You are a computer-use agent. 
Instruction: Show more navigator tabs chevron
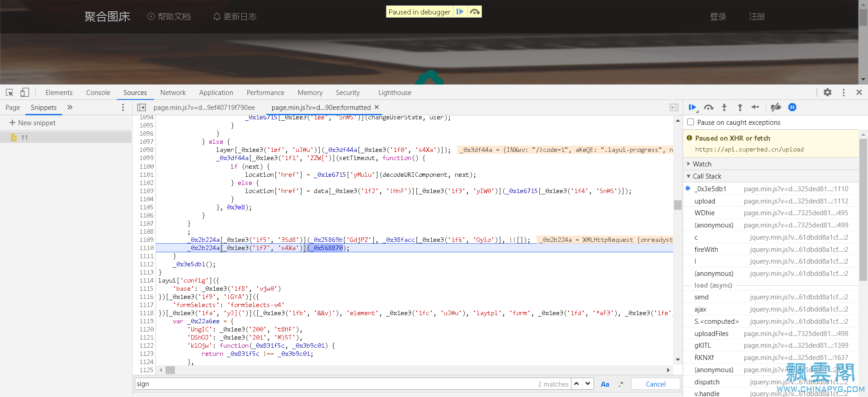(70, 107)
